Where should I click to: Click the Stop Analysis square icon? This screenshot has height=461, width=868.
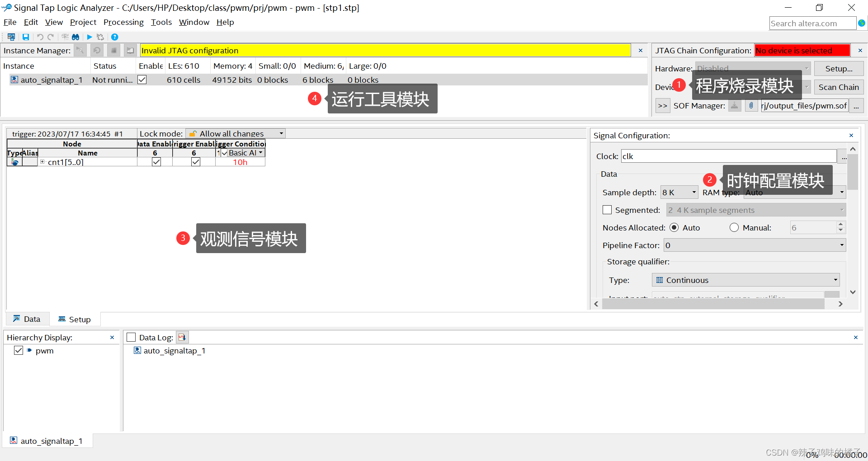114,50
